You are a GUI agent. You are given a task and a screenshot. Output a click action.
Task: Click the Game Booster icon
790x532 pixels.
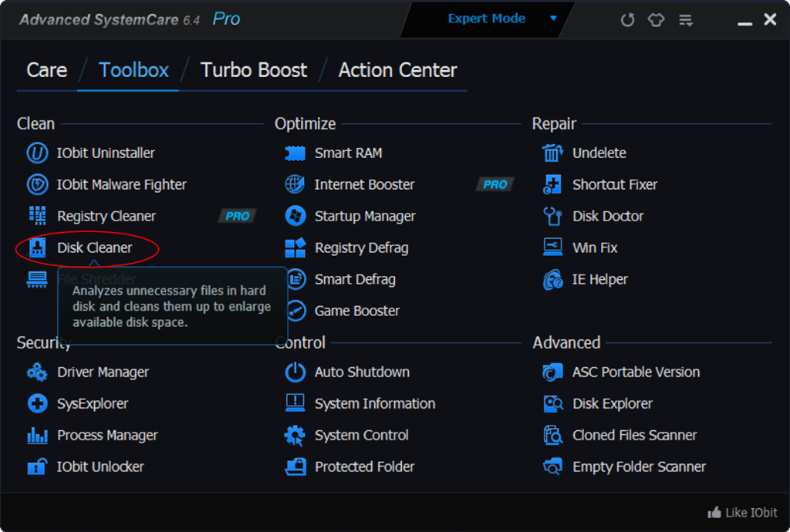tap(296, 311)
